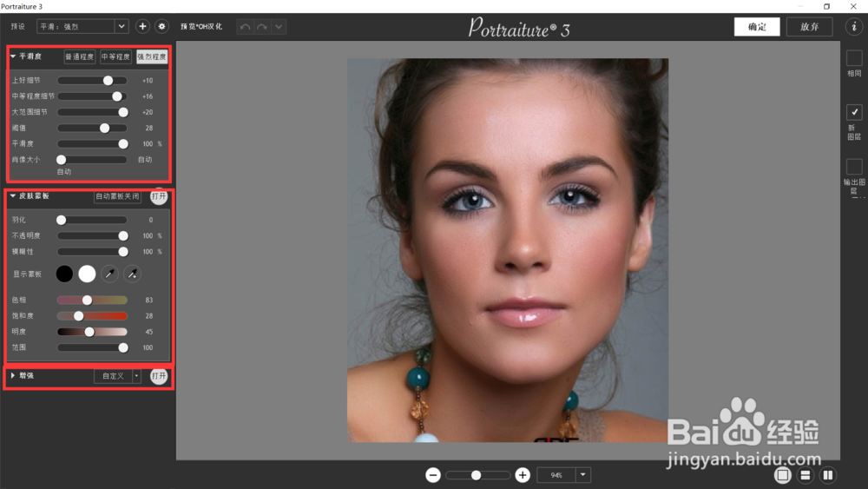The height and width of the screenshot is (489, 868).
Task: Restore the Portraiture 3 window
Action: pos(826,6)
